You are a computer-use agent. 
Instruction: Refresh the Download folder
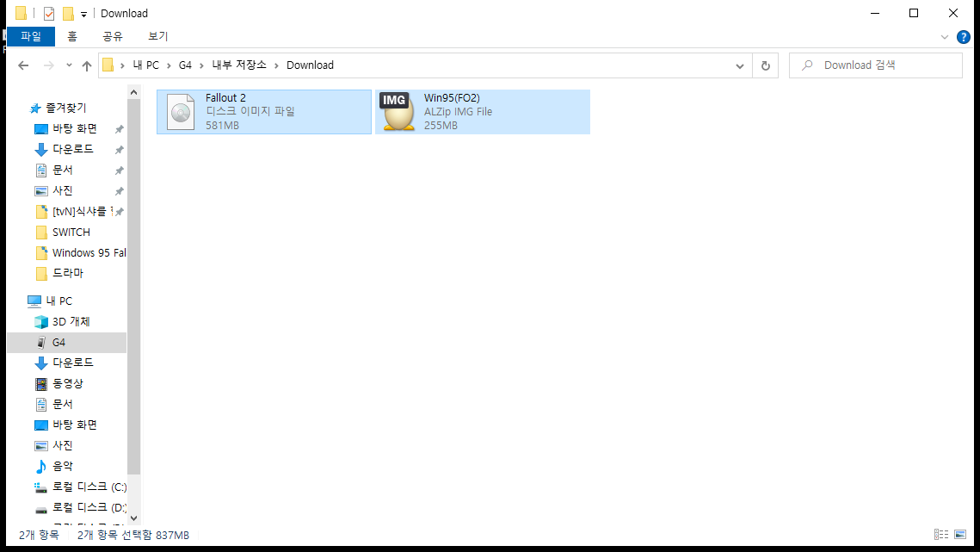[x=766, y=65]
